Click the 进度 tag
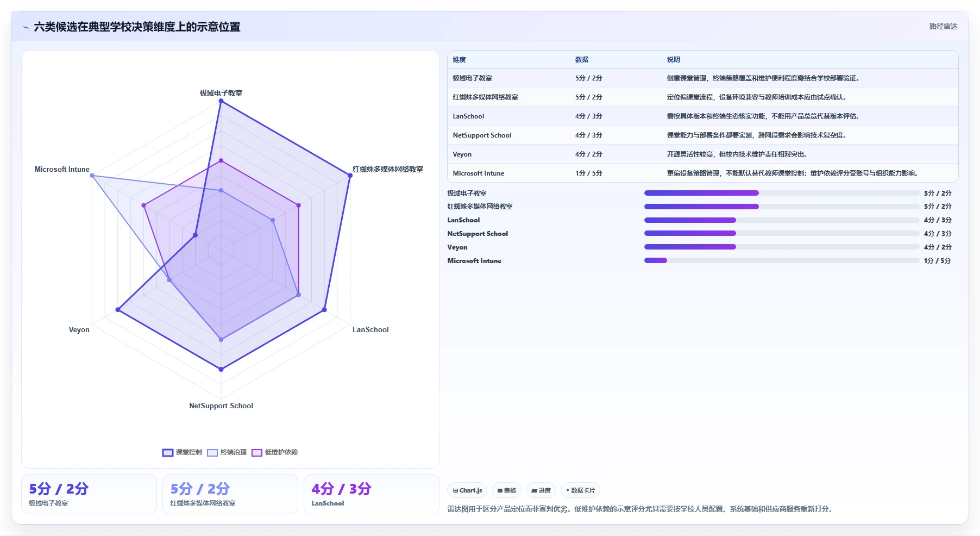 pos(541,490)
